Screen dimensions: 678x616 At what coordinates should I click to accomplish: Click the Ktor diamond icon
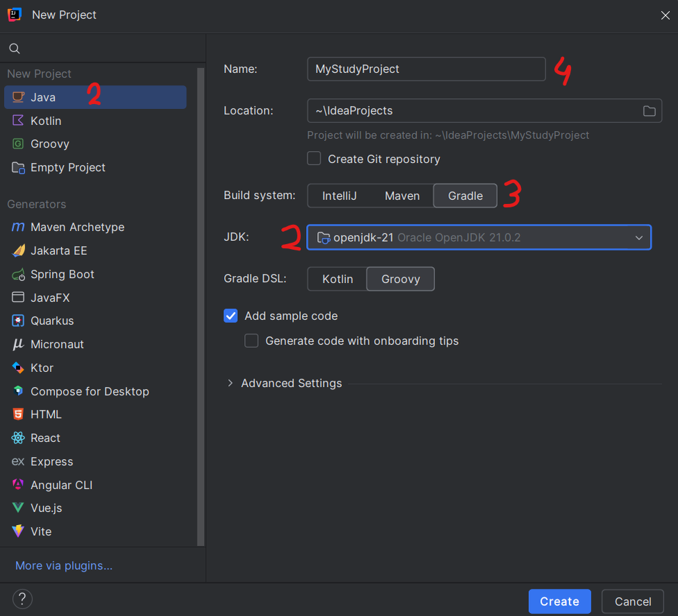[18, 368]
